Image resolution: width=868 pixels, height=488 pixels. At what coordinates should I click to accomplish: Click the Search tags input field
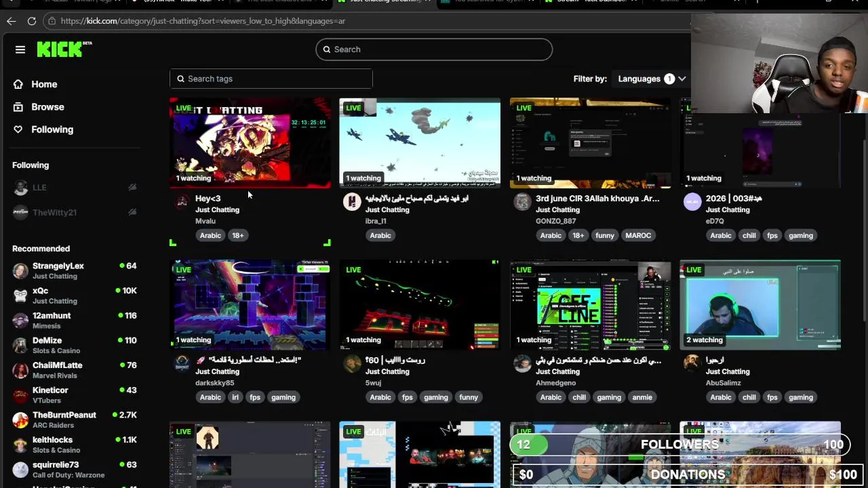point(271,79)
